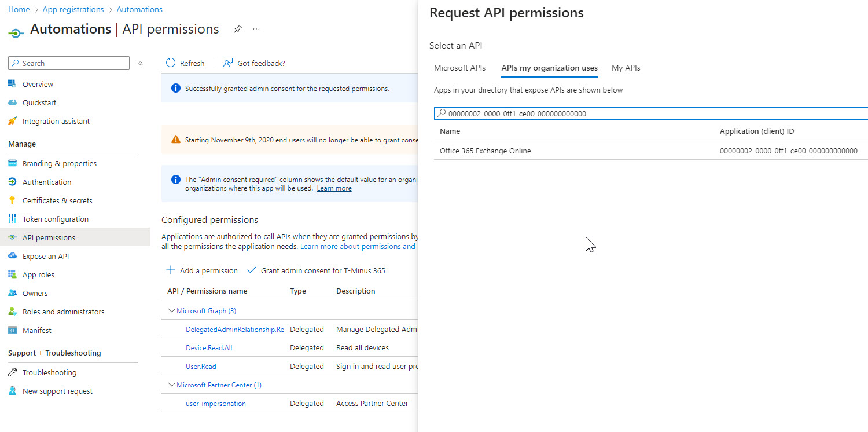
Task: Grant admin consent for T-Minus 365
Action: 317,270
